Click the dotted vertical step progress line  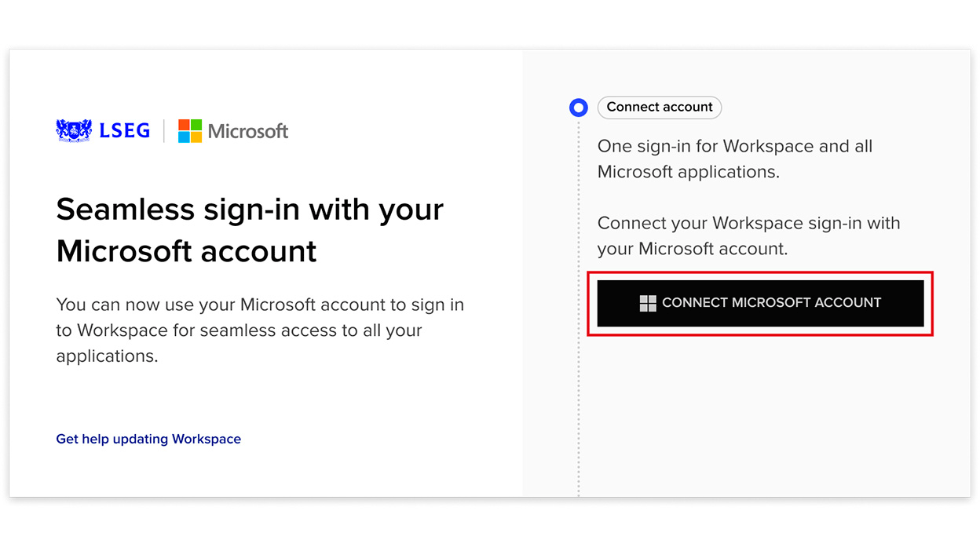coord(579,307)
